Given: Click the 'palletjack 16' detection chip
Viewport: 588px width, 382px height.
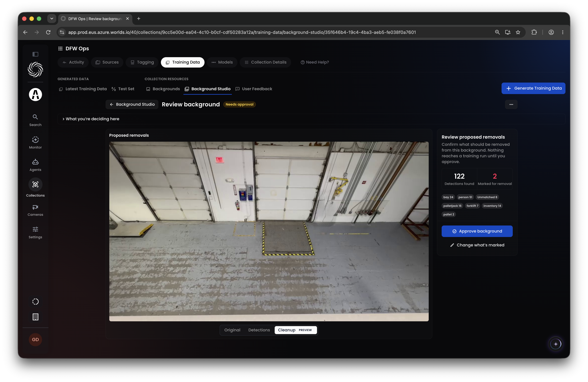Looking at the screenshot, I should coord(452,206).
